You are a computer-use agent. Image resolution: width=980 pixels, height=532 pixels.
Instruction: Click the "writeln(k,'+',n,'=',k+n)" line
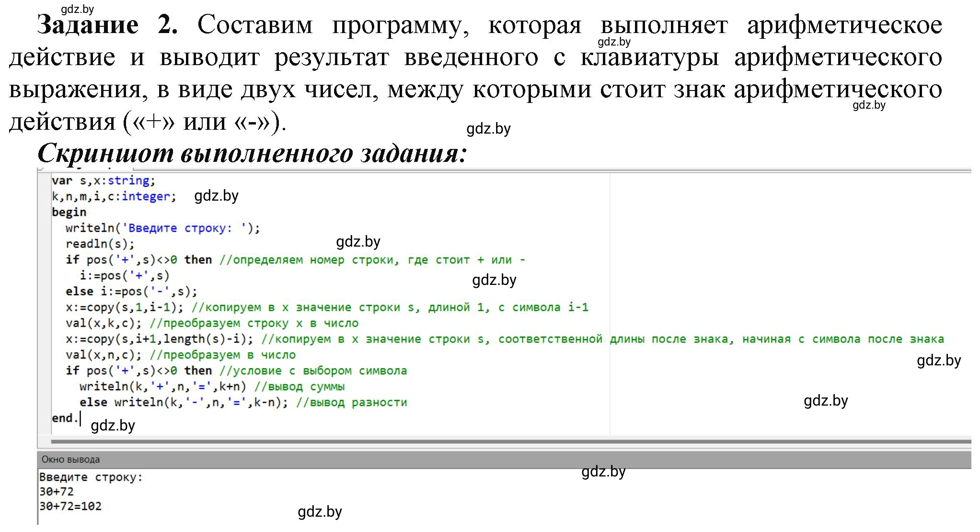pyautogui.click(x=163, y=386)
